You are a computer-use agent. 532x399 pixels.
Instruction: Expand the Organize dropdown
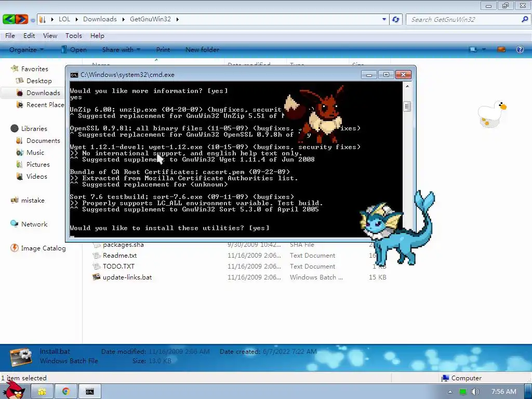coord(42,49)
